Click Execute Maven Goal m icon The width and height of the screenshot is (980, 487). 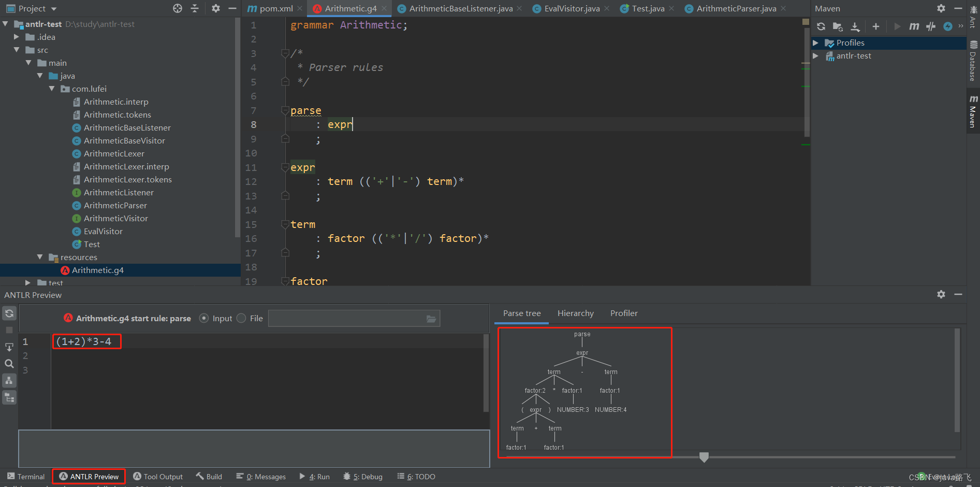(x=914, y=26)
